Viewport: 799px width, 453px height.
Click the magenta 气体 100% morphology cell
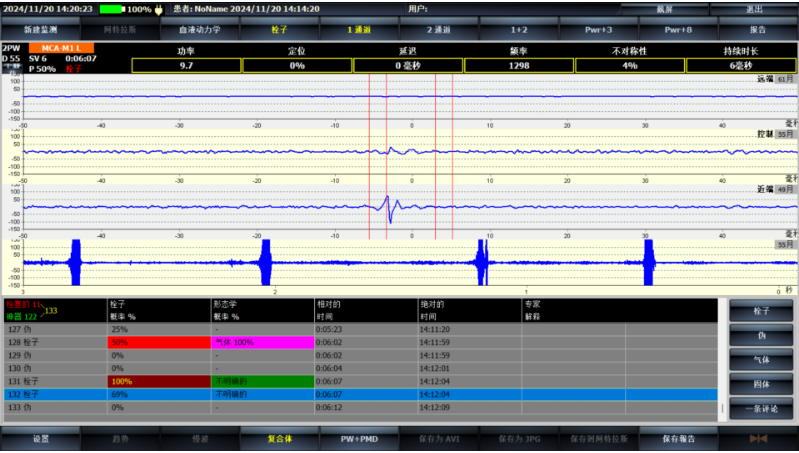tap(262, 342)
